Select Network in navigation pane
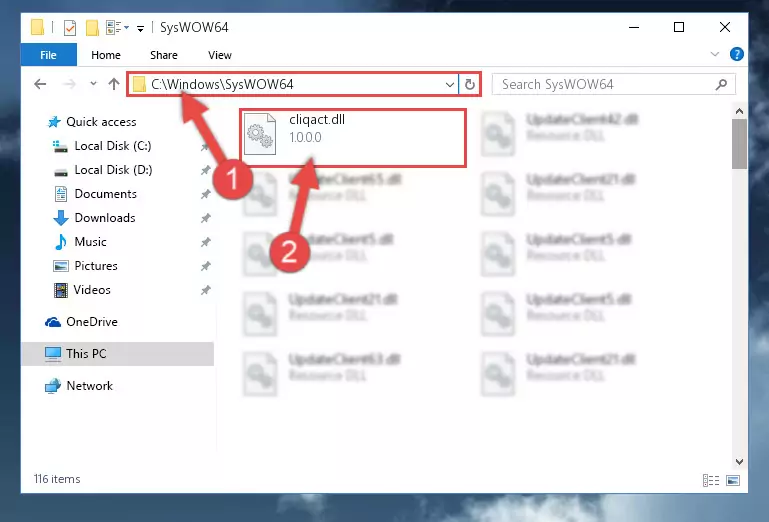The width and height of the screenshot is (769, 522). 79,386
